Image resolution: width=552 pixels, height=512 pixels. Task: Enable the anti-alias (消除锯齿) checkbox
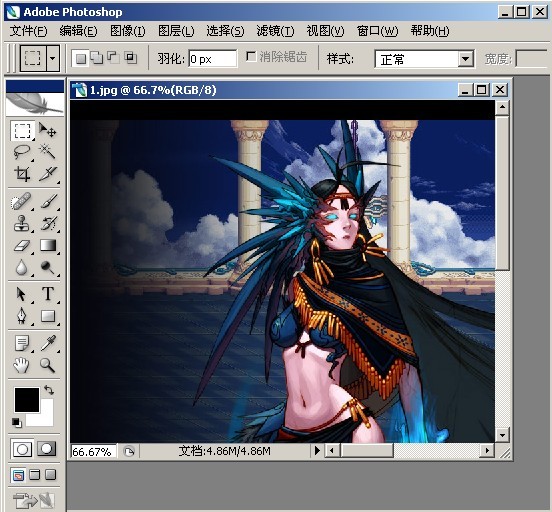(x=251, y=56)
